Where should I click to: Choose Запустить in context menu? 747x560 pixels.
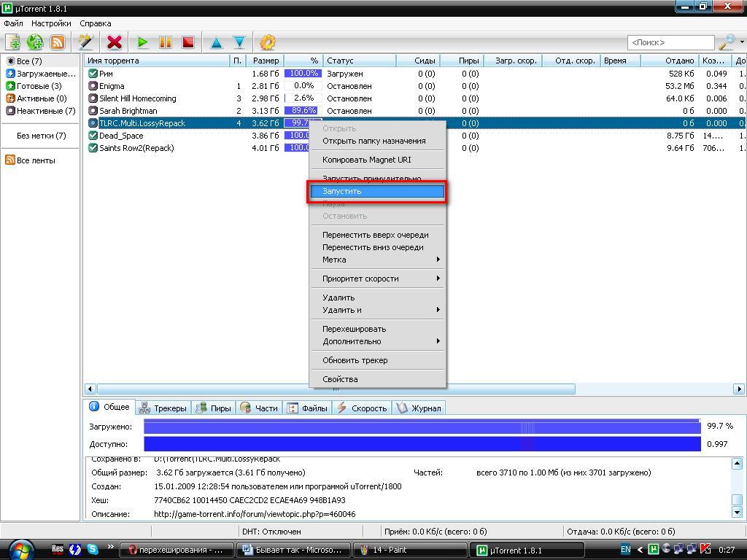click(x=377, y=191)
